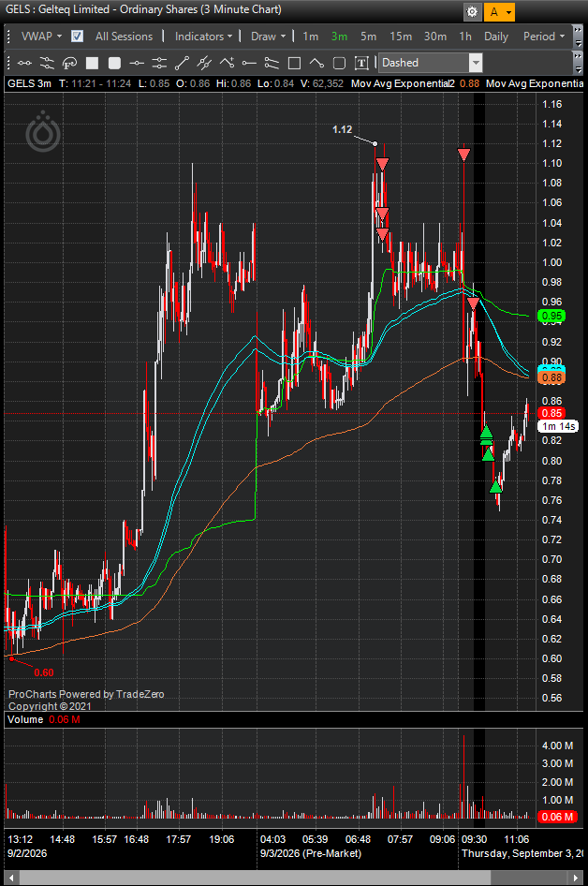Click the V: 62,352 volume readout
This screenshot has width=588, height=886.
tap(321, 83)
